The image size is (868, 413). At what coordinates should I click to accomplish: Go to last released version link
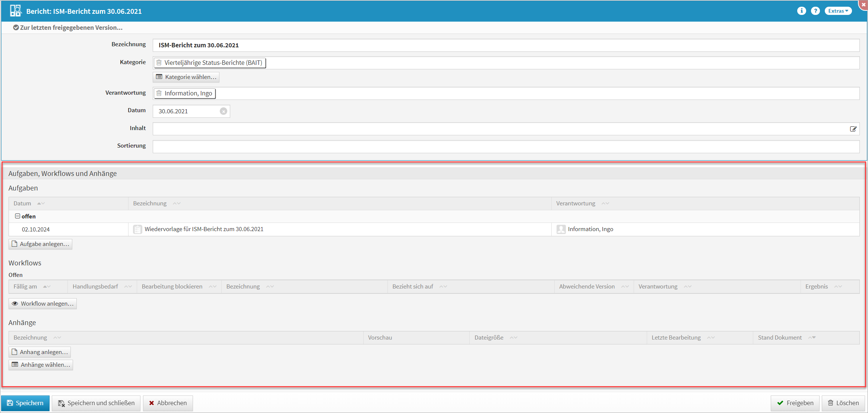[68, 28]
